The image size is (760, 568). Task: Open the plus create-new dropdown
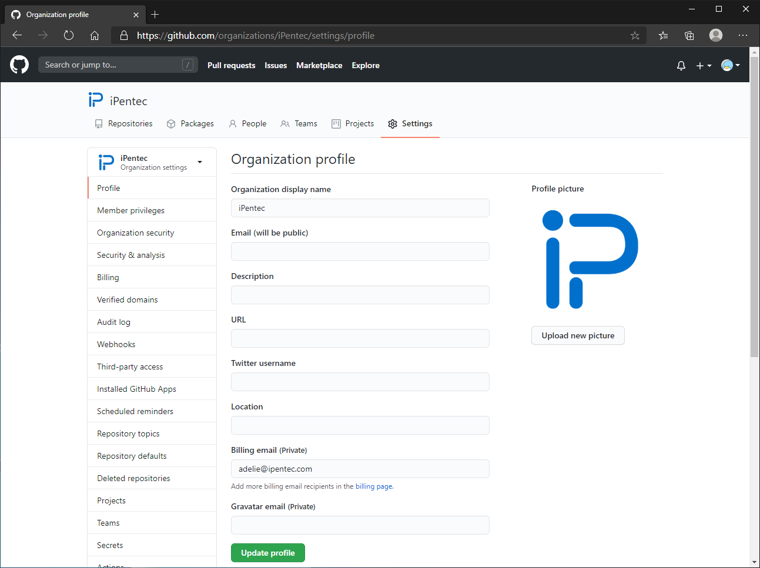click(x=703, y=65)
